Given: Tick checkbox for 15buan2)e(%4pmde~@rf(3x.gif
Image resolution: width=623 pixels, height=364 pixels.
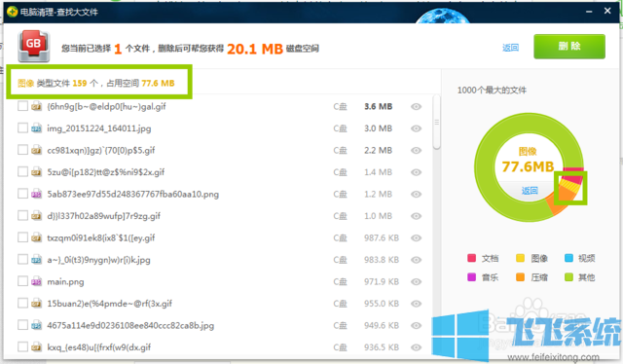Looking at the screenshot, I should [22, 304].
